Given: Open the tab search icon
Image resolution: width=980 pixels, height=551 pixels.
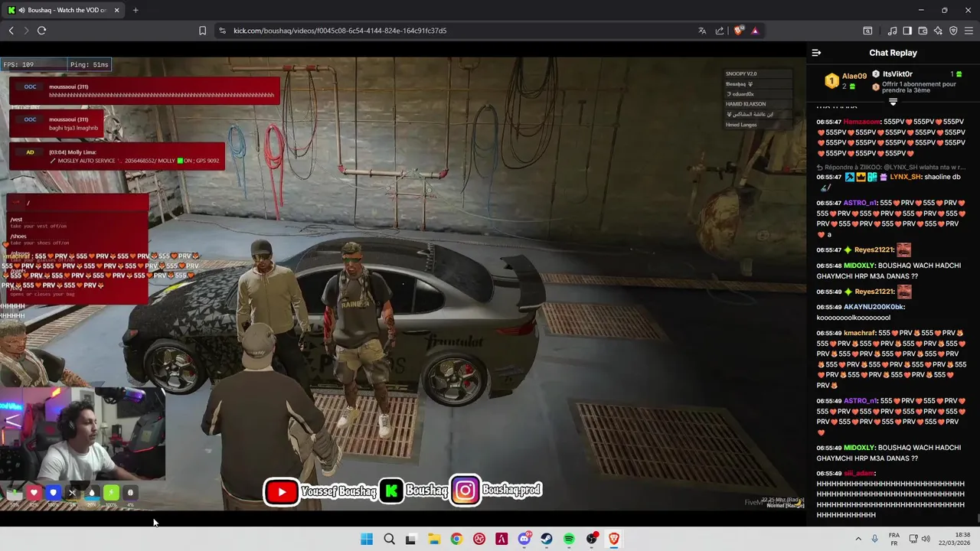Looking at the screenshot, I should click(867, 31).
